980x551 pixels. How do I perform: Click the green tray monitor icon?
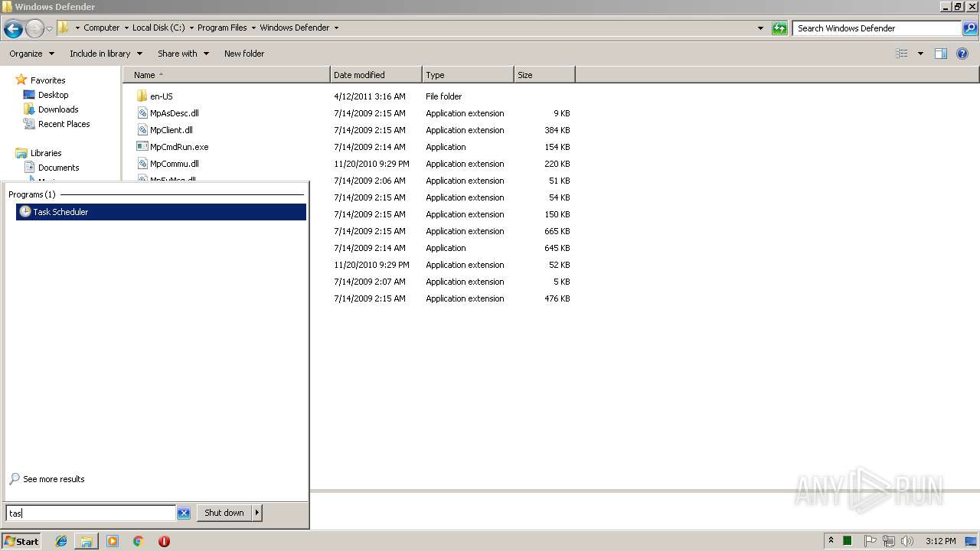[848, 541]
